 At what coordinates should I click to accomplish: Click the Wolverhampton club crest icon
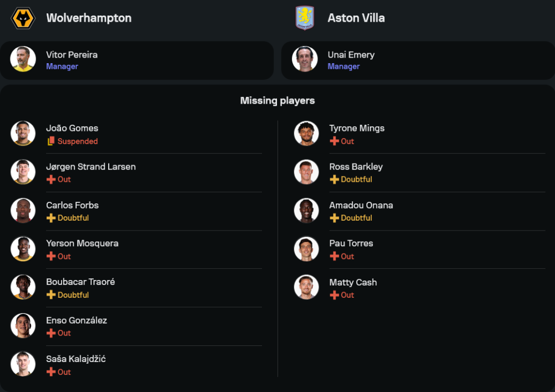click(23, 18)
